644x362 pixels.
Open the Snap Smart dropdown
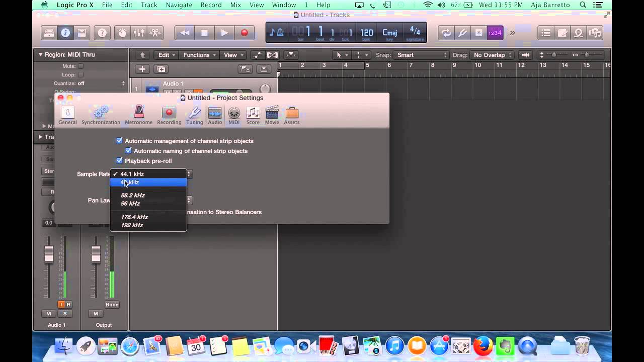click(421, 55)
